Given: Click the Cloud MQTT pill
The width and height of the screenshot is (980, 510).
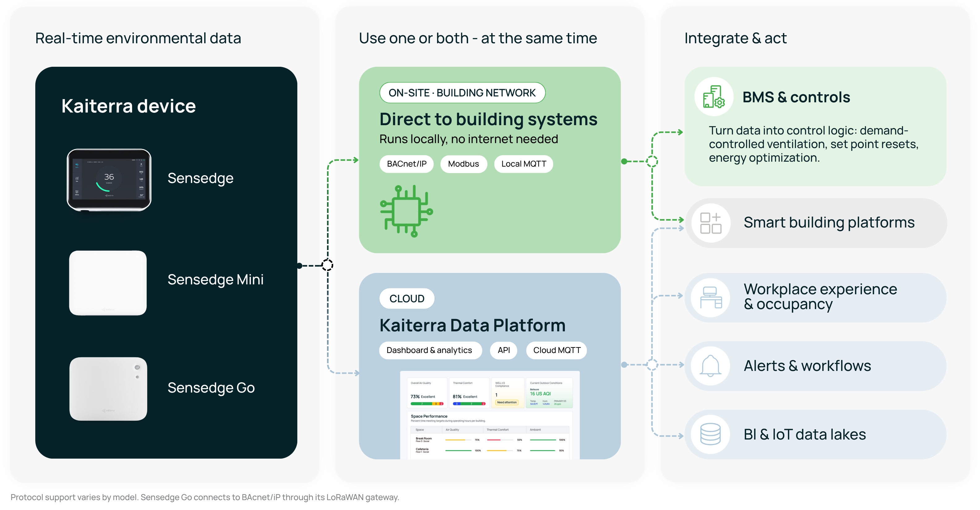Looking at the screenshot, I should point(557,350).
